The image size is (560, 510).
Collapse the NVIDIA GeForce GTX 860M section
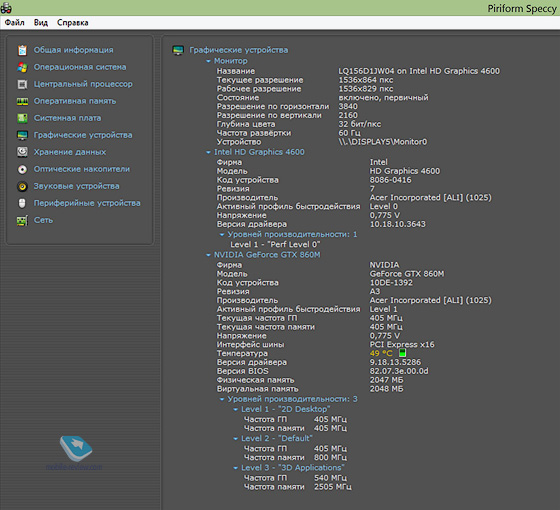pyautogui.click(x=208, y=255)
